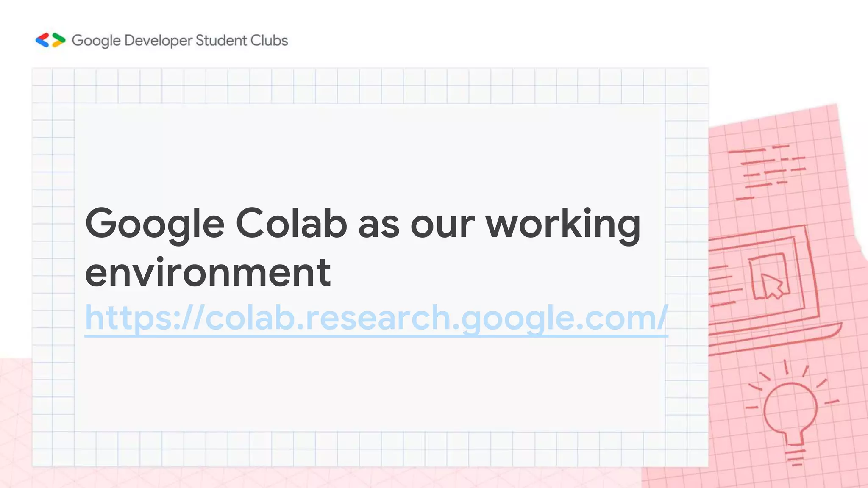Screen dimensions: 868x488
Task: Click the laptop base keyboard sketch
Action: [775, 339]
